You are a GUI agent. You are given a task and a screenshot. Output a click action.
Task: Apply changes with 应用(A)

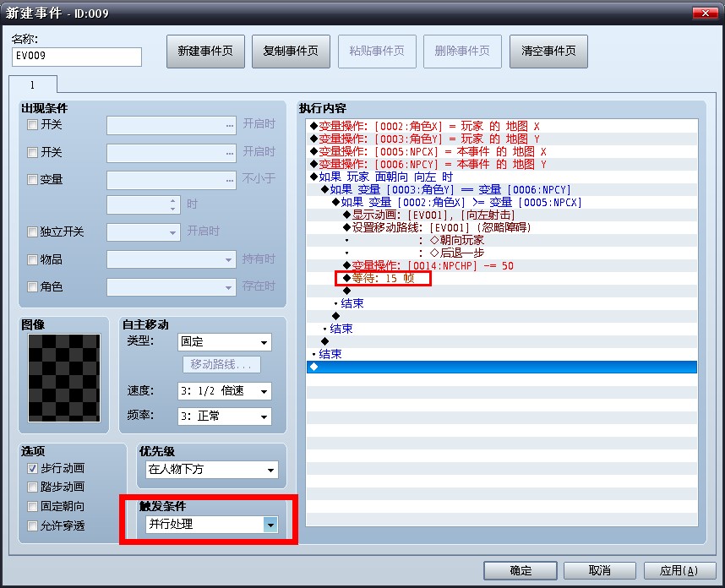(x=679, y=571)
